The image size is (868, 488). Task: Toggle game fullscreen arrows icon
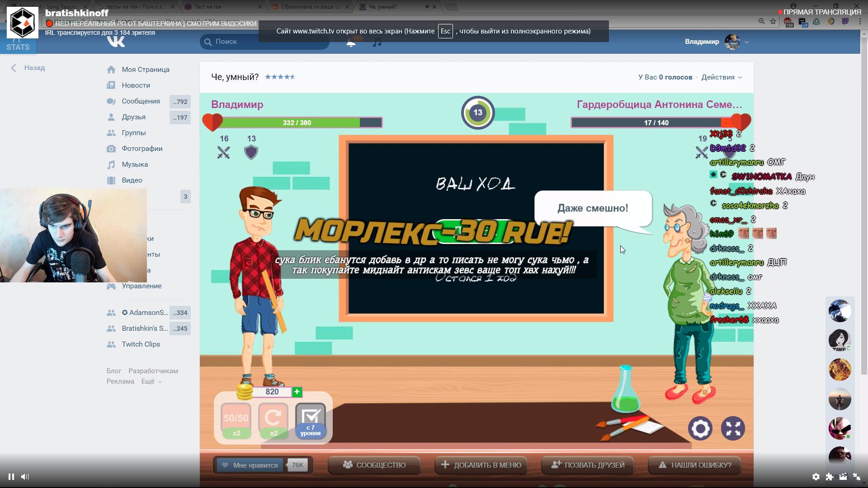732,428
